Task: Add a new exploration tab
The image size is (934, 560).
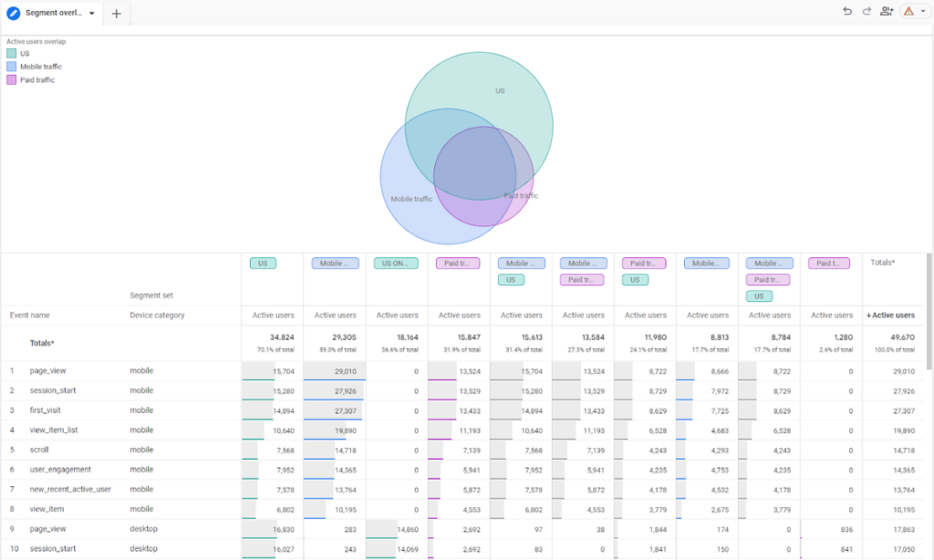Action: tap(116, 14)
